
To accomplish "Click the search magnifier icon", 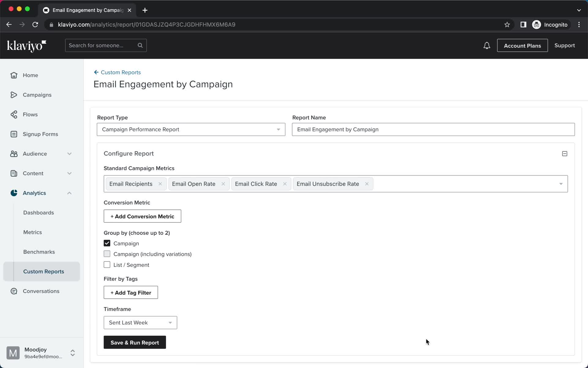I will tap(140, 45).
